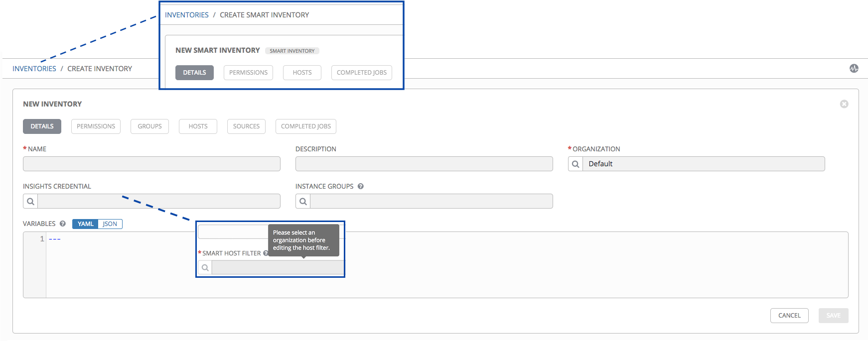This screenshot has height=341, width=868.
Task: Switch variables format to YAML
Action: point(85,224)
